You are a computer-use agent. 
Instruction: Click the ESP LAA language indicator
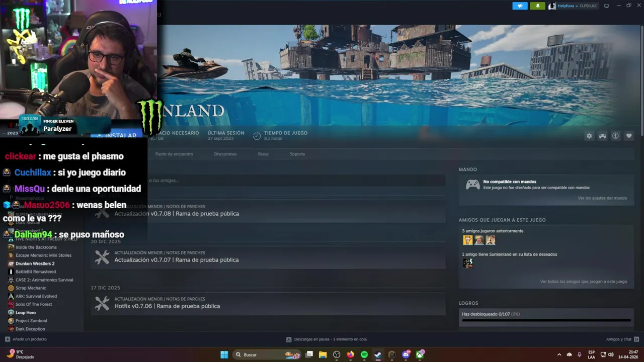(x=591, y=354)
